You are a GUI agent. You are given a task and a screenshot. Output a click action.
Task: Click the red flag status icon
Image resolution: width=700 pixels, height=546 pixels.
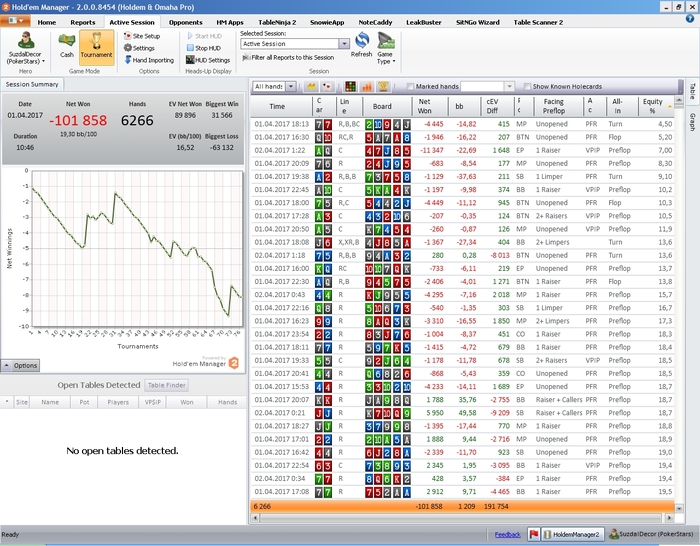click(x=533, y=534)
